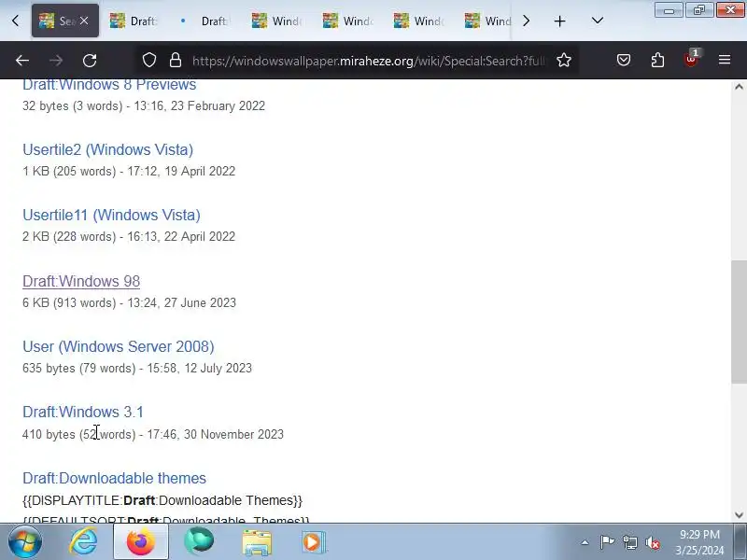Open the Usertile2 (Windows Vista) result
Image resolution: width=747 pixels, height=560 pixels.
tap(107, 149)
